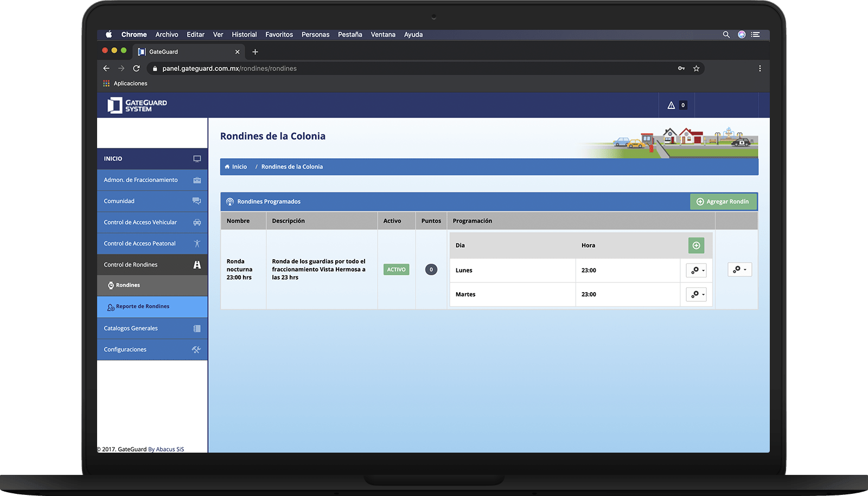Click the alert warning triangle icon
Image resolution: width=868 pixels, height=496 pixels.
pyautogui.click(x=671, y=105)
